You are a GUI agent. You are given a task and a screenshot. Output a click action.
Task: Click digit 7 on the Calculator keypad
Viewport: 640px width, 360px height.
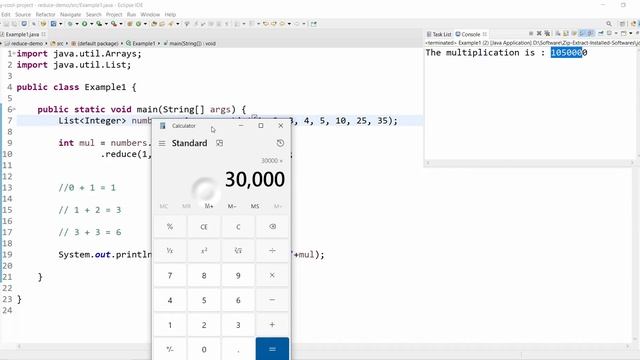170,276
